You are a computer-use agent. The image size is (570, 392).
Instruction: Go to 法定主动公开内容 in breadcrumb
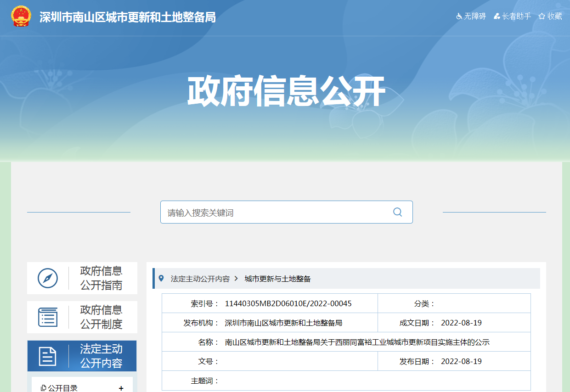(200, 279)
